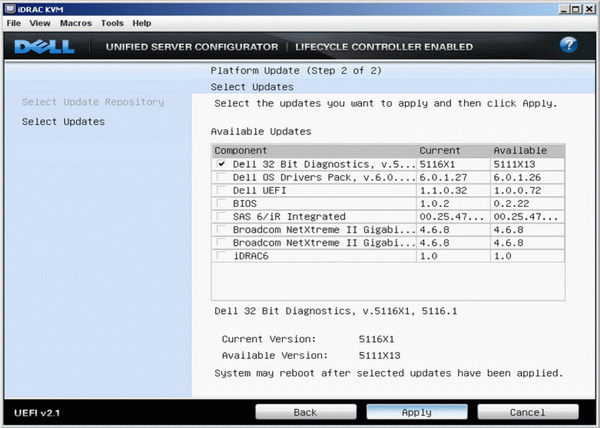Check the Dell UEFI update checkbox
600x428 pixels.
[x=221, y=190]
